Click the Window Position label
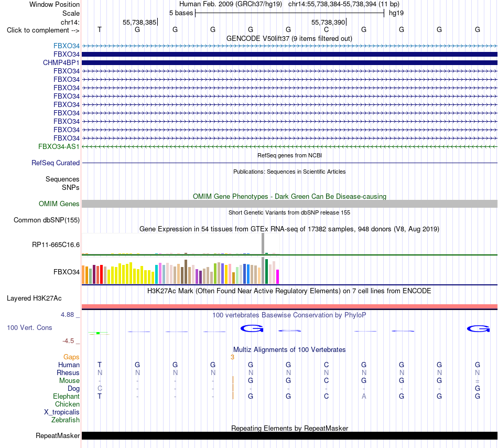Viewport: 498px width, 448px height. (55, 4)
